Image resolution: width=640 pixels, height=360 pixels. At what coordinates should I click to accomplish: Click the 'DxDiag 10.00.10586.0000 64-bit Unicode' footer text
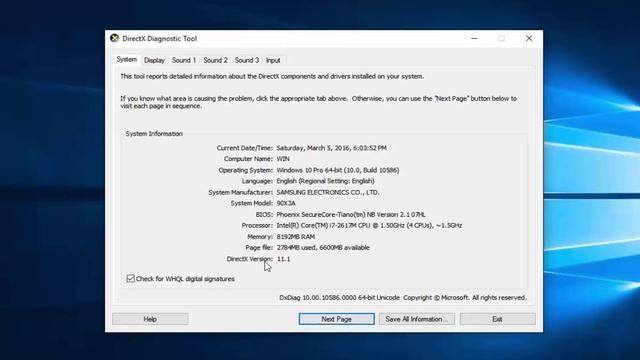click(339, 298)
